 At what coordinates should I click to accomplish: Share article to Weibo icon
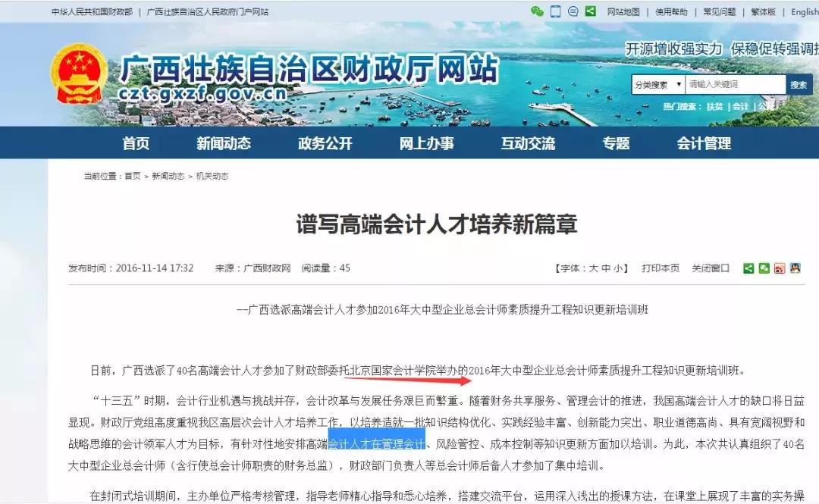(780, 268)
